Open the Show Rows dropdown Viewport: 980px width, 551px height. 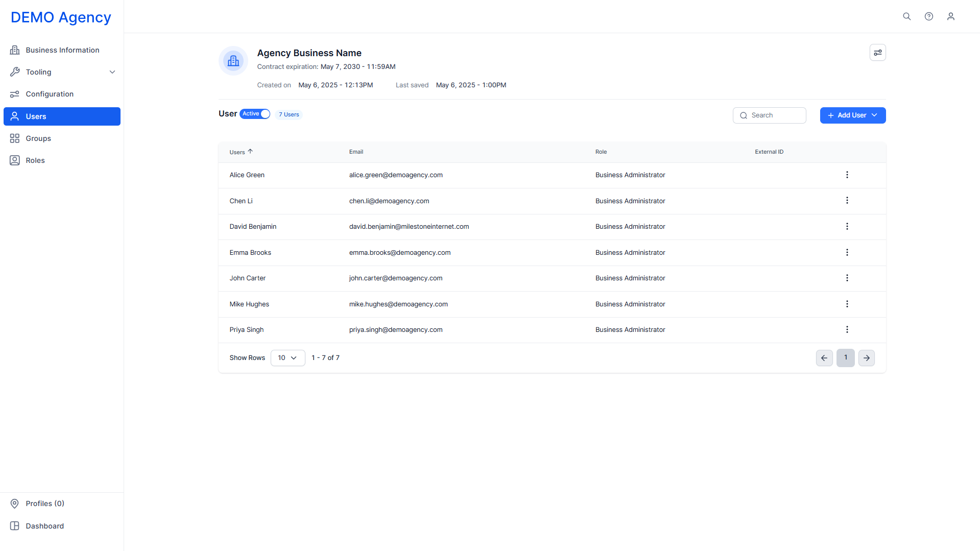click(x=288, y=358)
